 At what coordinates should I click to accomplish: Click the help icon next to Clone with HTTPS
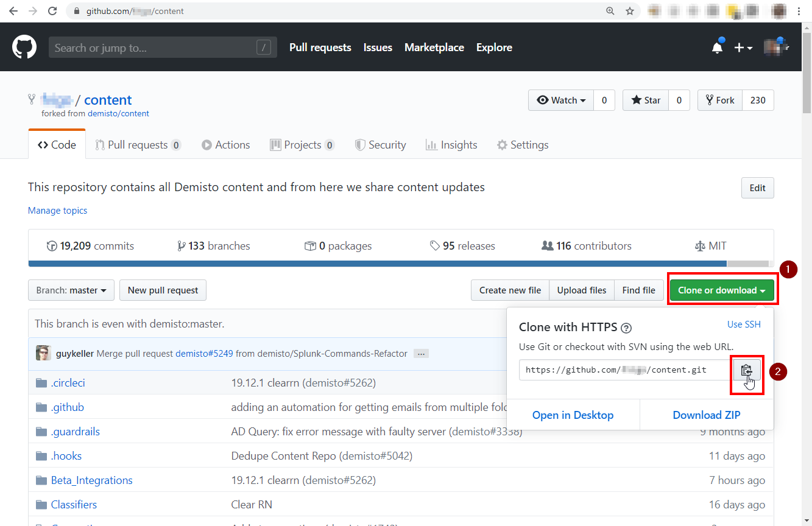626,328
